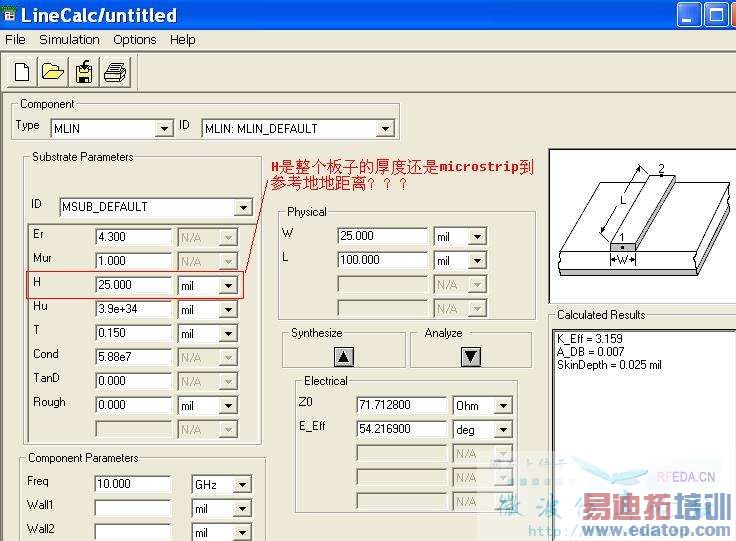Open the T unit mil dropdown
This screenshot has height=541, width=736.
tap(228, 334)
